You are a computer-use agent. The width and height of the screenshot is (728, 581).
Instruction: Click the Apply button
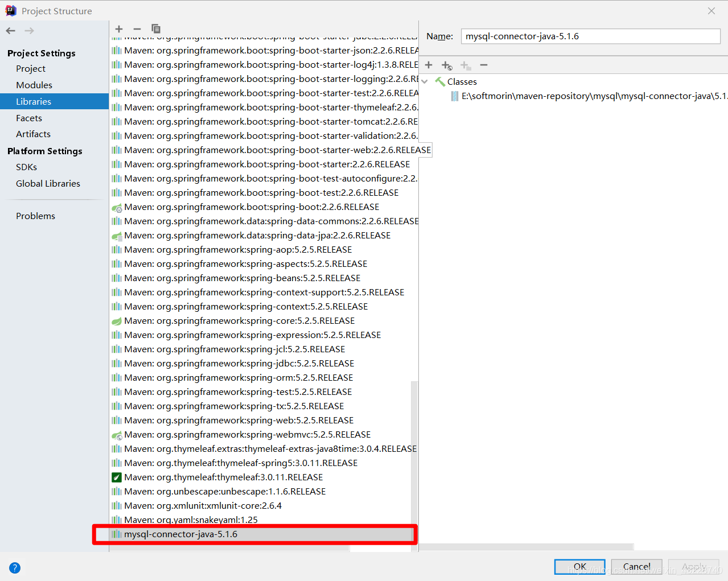tap(693, 567)
